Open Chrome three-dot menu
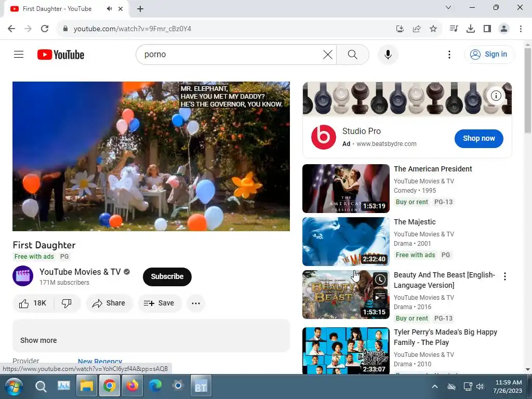 (x=521, y=29)
